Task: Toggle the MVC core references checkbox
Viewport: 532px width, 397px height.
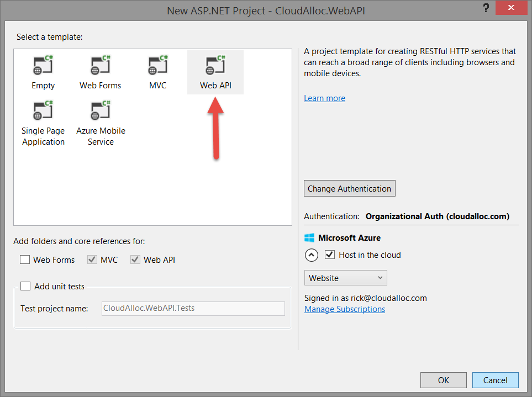Action: [x=92, y=260]
